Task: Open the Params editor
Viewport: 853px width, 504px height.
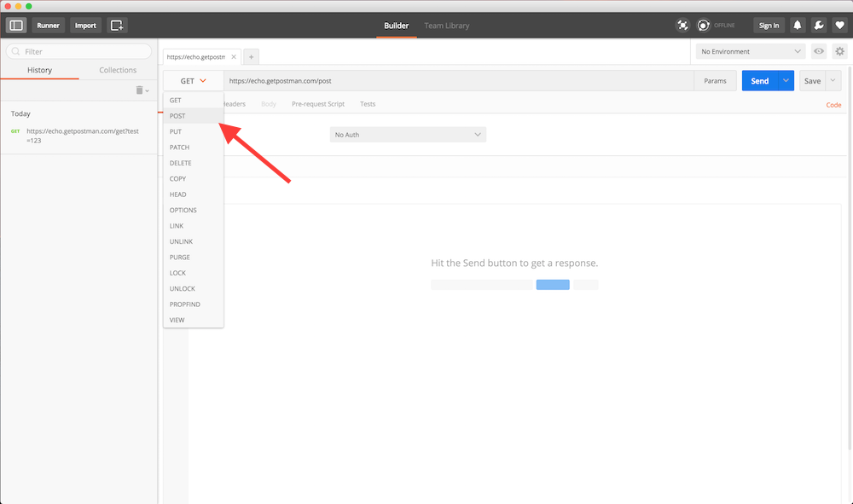Action: pos(715,80)
